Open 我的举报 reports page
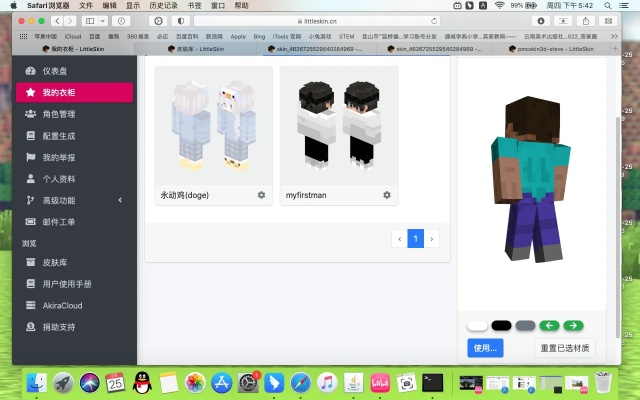This screenshot has width=640, height=400. (74, 157)
